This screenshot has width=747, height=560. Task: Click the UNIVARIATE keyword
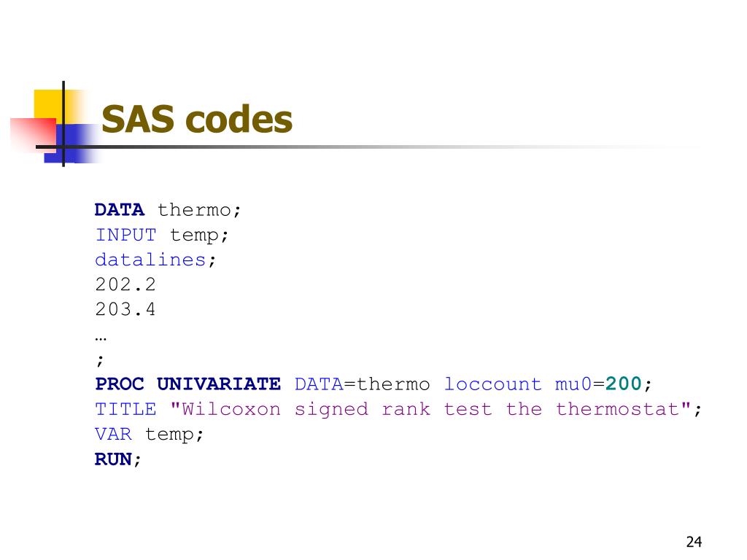point(219,384)
